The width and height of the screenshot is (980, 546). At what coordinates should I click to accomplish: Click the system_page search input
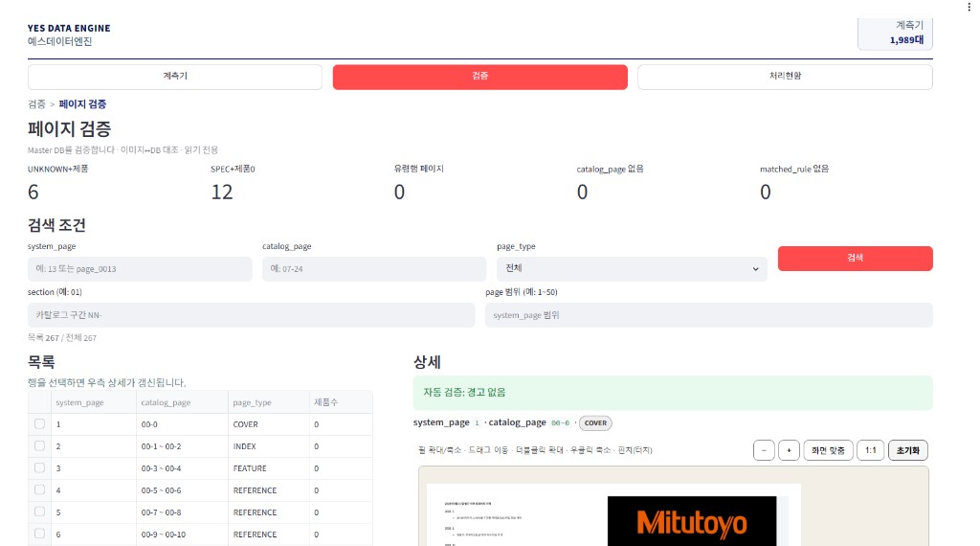click(x=140, y=269)
